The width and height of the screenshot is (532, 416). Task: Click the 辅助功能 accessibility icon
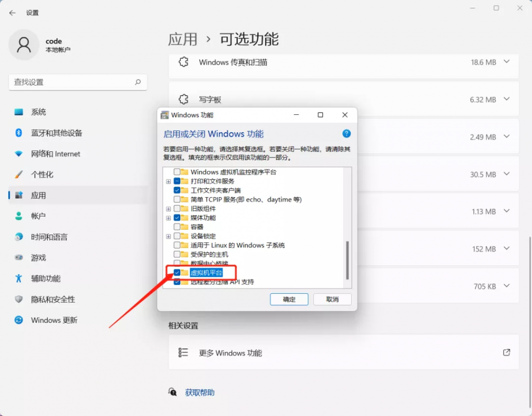(x=19, y=279)
